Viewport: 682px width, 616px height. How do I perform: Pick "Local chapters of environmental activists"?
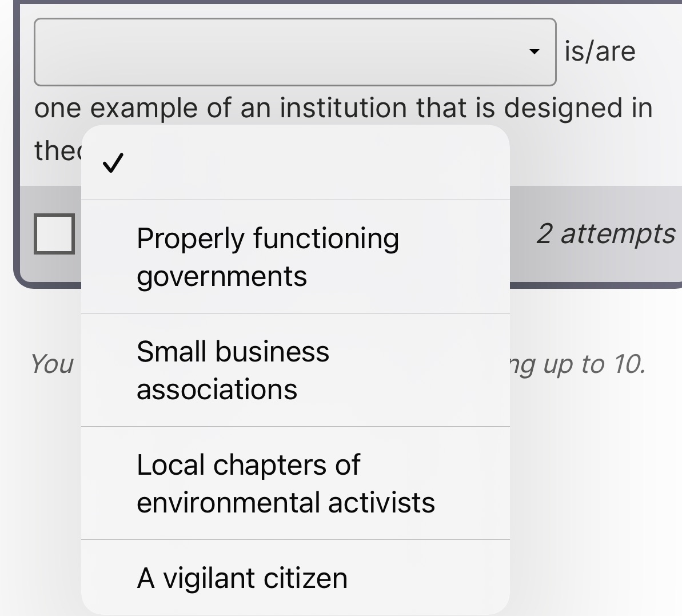click(x=285, y=483)
